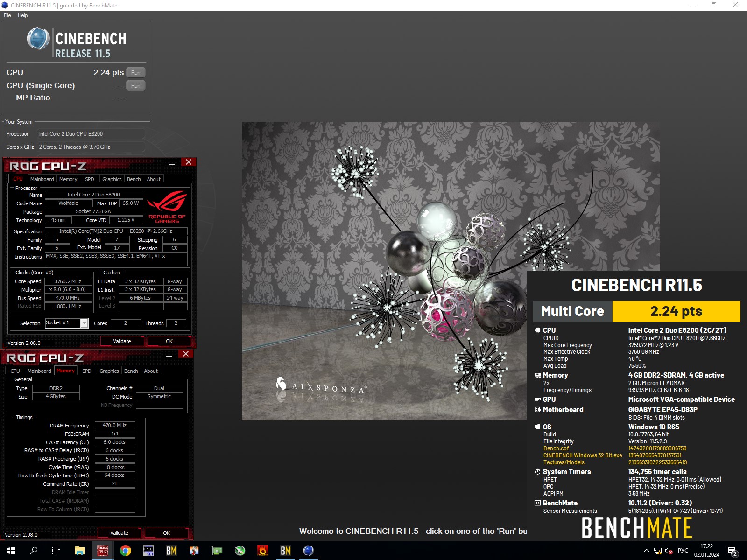
Task: Click Validate in lower CPU-Z window
Action: tap(120, 533)
